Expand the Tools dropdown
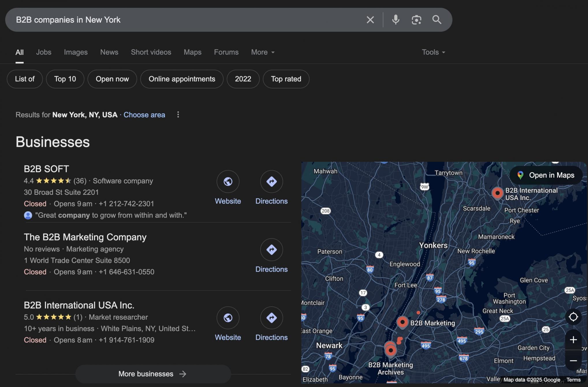 coord(433,52)
